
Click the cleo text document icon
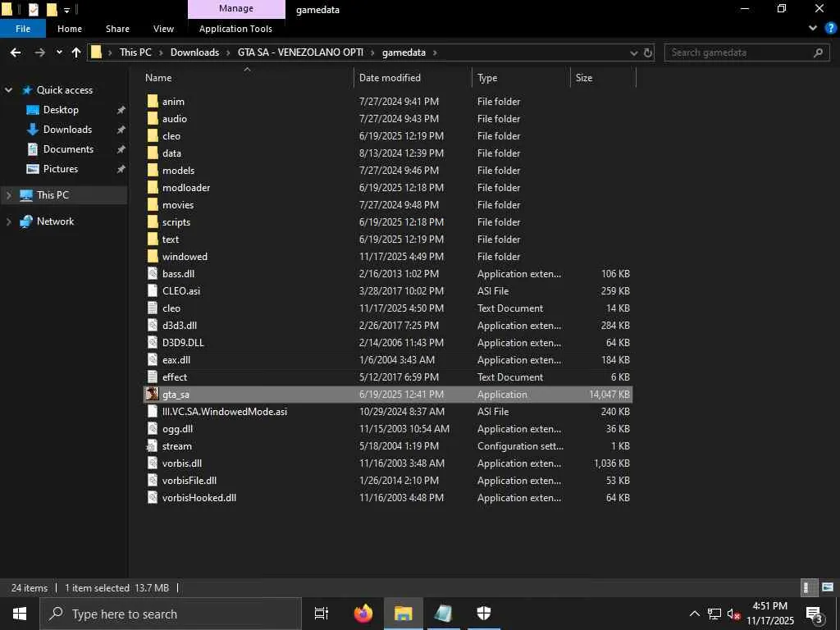[x=153, y=308]
